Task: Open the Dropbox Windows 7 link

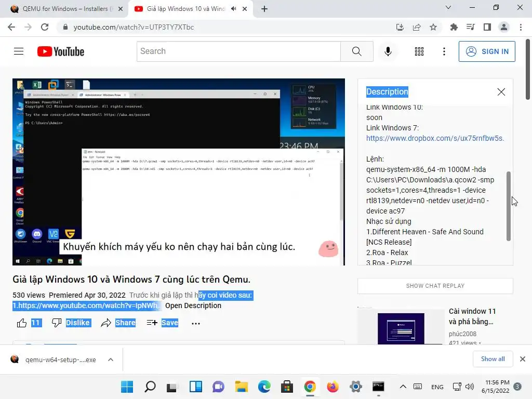Action: pyautogui.click(x=435, y=138)
